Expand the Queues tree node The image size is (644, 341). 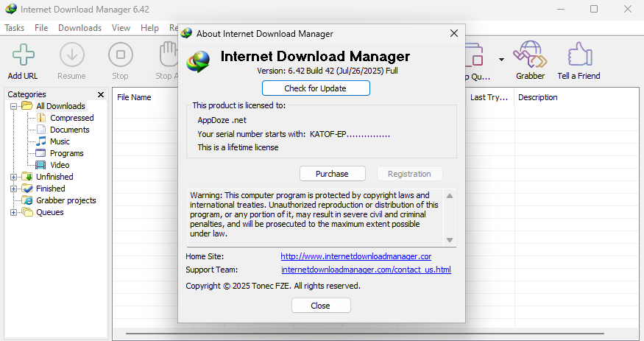[13, 212]
